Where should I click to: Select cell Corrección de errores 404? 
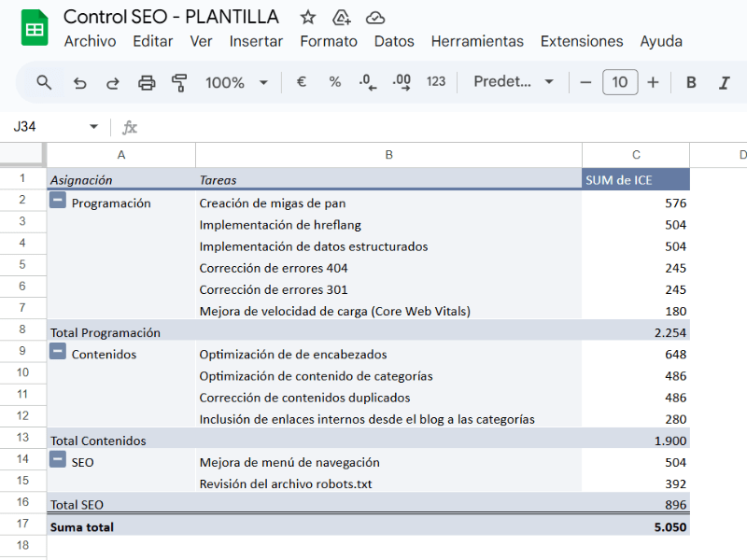[x=388, y=268]
